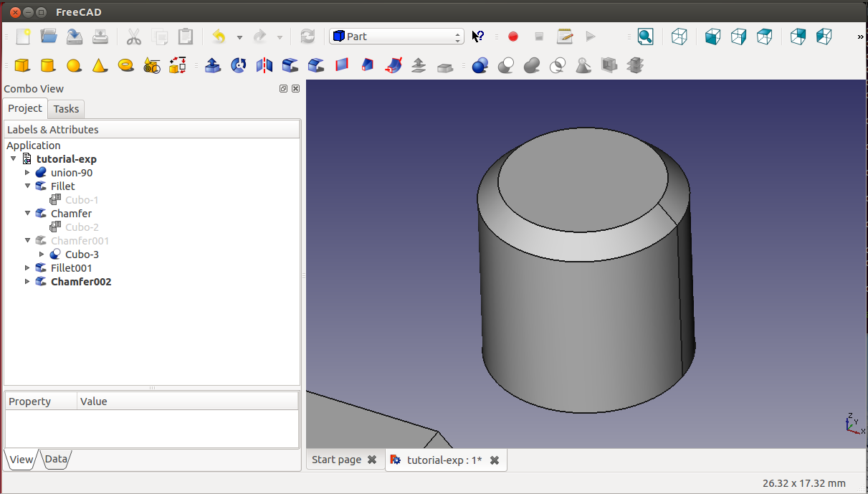Run the Boolean union icon with blue spheres
This screenshot has height=494, width=868.
click(x=480, y=66)
